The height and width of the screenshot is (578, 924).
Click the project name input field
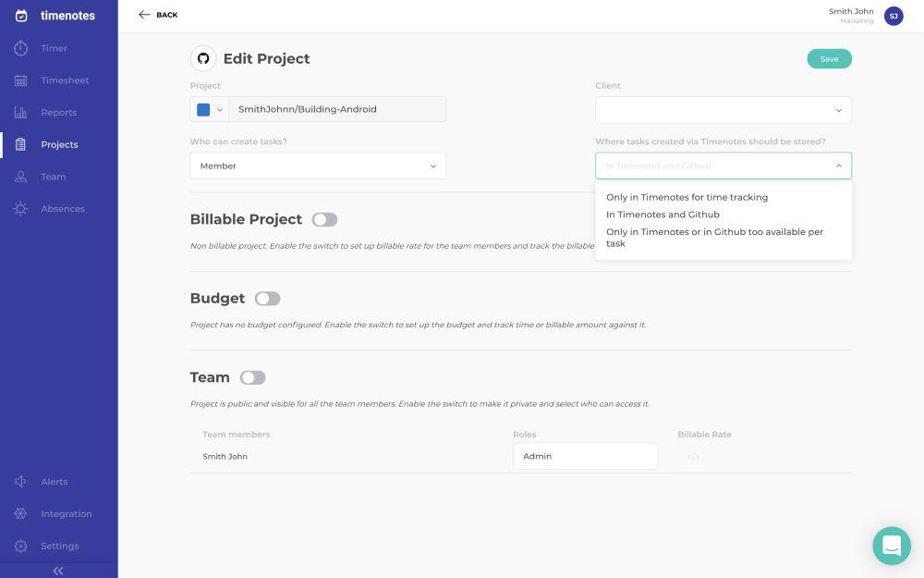[337, 109]
